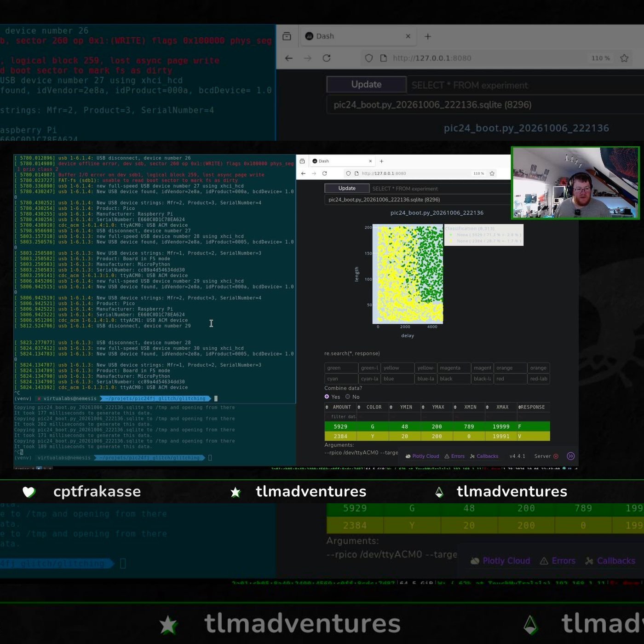
Task: Sort the table by the XMIN column arrows
Action: pyautogui.click(x=455, y=407)
